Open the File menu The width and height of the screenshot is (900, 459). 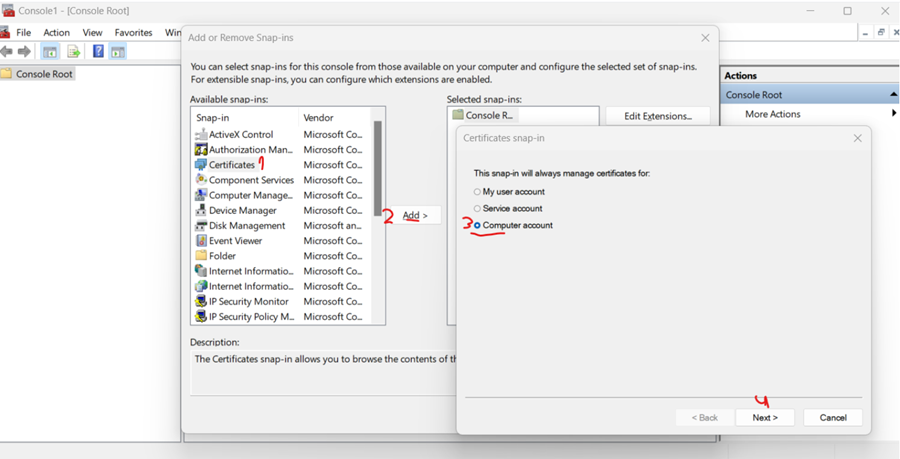[23, 32]
